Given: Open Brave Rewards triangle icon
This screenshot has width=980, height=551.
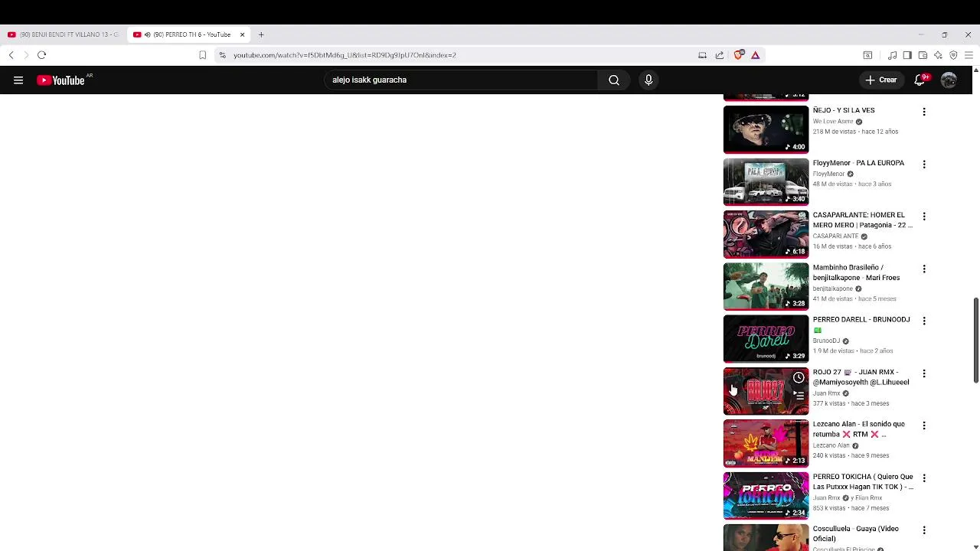Looking at the screenshot, I should tap(755, 55).
